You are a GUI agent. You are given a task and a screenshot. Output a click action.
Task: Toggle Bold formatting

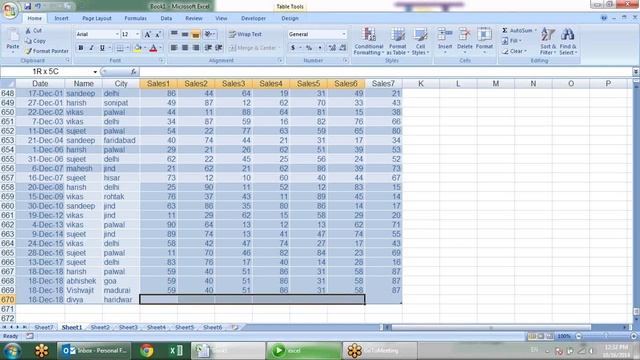tap(81, 48)
